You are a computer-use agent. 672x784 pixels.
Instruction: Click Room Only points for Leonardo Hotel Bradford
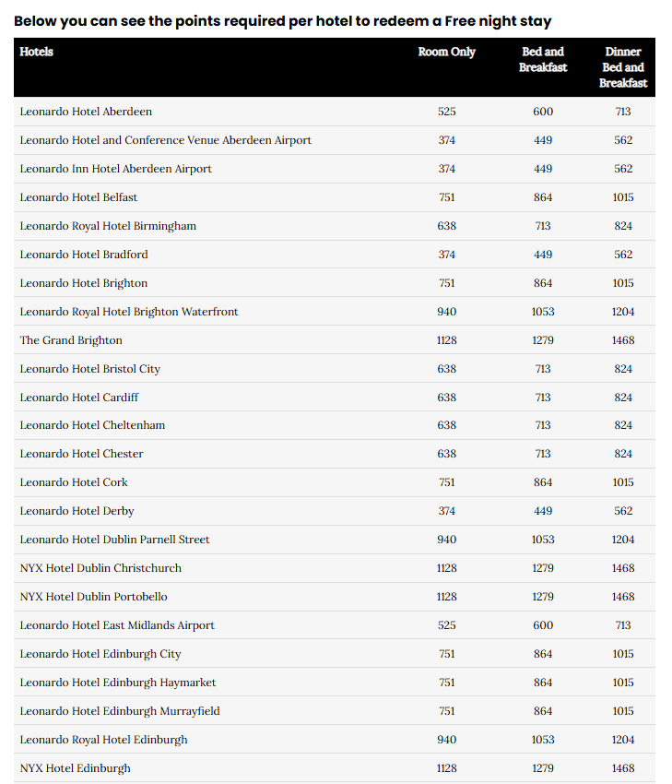[x=447, y=255]
